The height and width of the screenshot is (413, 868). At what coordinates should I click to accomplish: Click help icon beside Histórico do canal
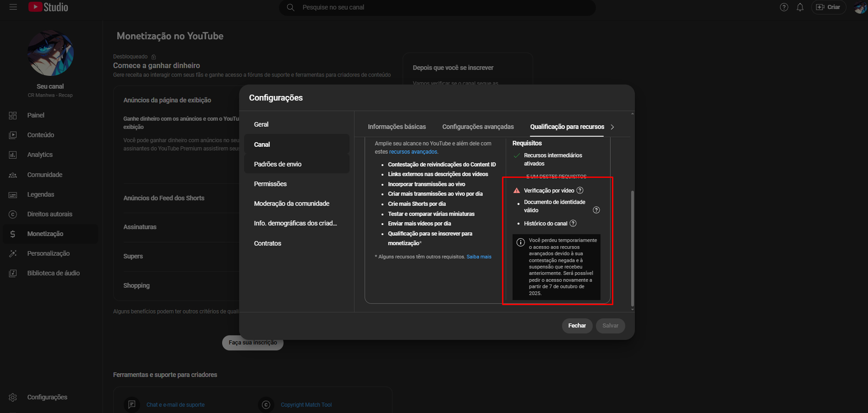click(573, 223)
